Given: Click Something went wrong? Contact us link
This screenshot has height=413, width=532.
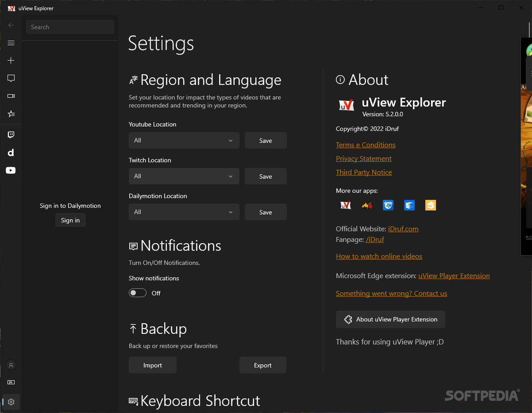Looking at the screenshot, I should pyautogui.click(x=392, y=293).
